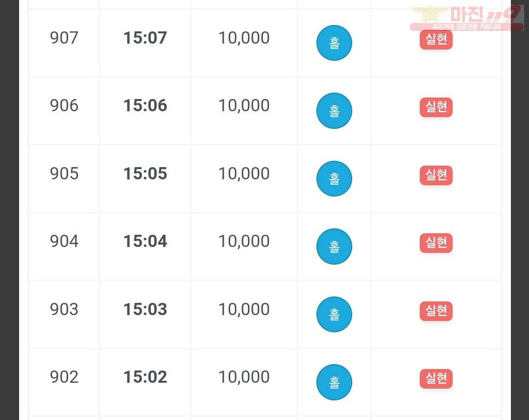This screenshot has width=529, height=420.
Task: Select the red 실현 badge in row 903
Action: [x=436, y=311]
